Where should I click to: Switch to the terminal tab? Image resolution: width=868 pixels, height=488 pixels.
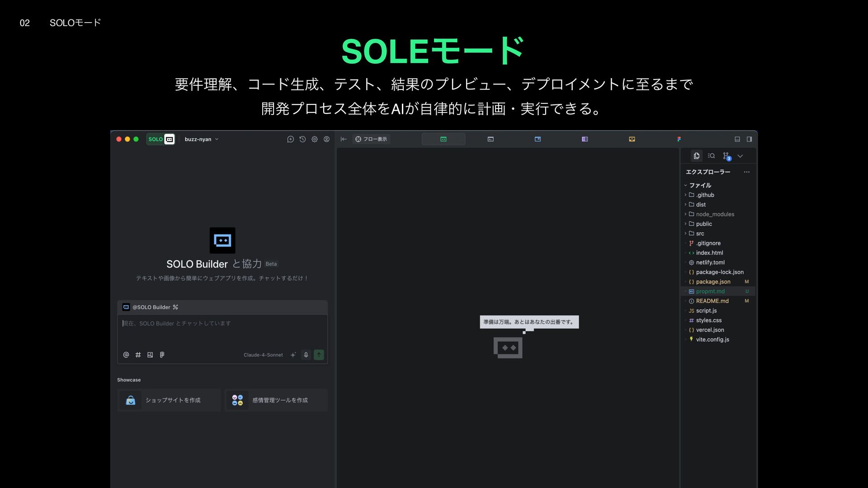(x=491, y=139)
